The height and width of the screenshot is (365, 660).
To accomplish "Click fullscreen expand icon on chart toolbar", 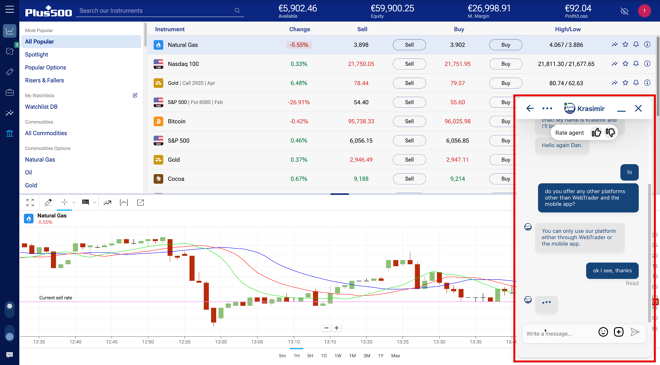I will point(30,202).
